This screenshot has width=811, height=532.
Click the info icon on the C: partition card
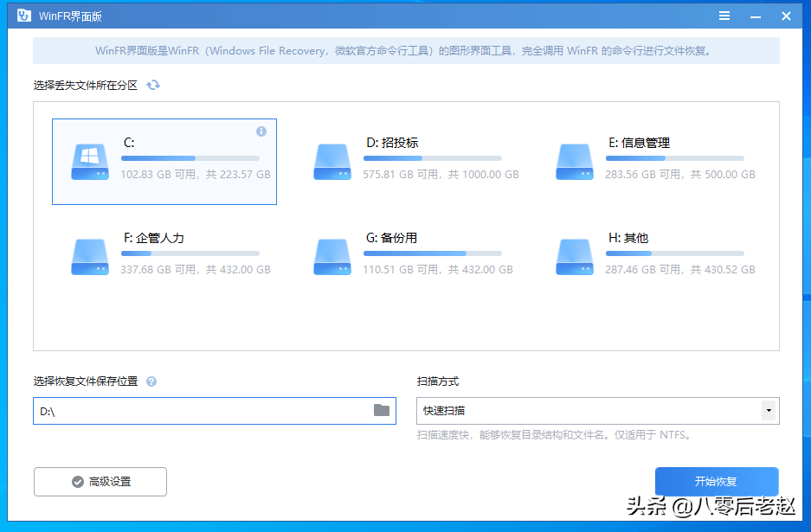pyautogui.click(x=262, y=131)
